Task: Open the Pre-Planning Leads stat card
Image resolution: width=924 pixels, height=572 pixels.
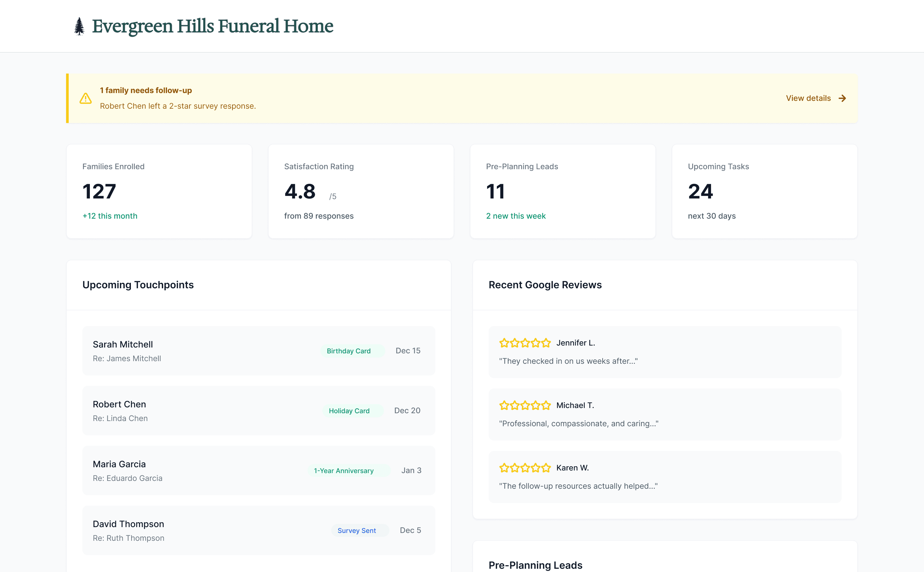Action: (x=563, y=191)
